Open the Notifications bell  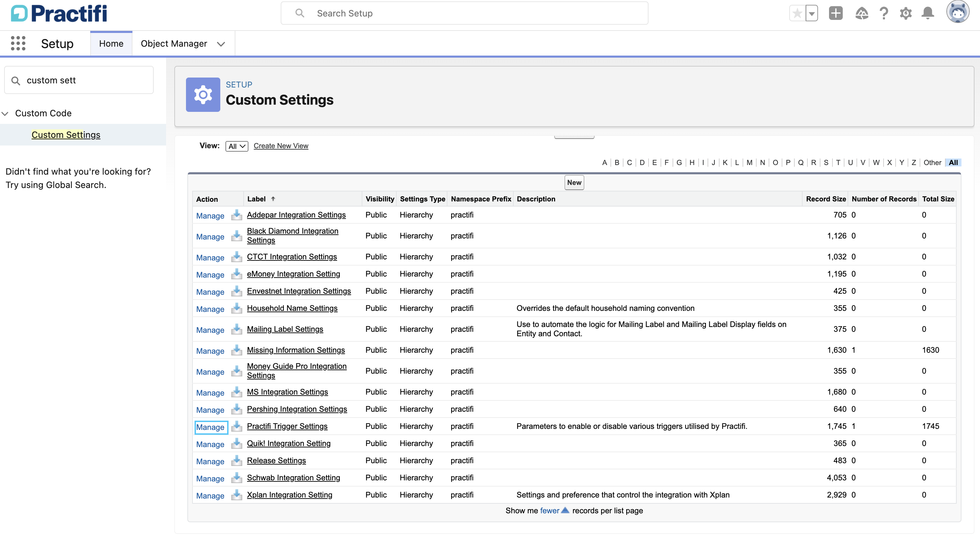[x=927, y=14]
